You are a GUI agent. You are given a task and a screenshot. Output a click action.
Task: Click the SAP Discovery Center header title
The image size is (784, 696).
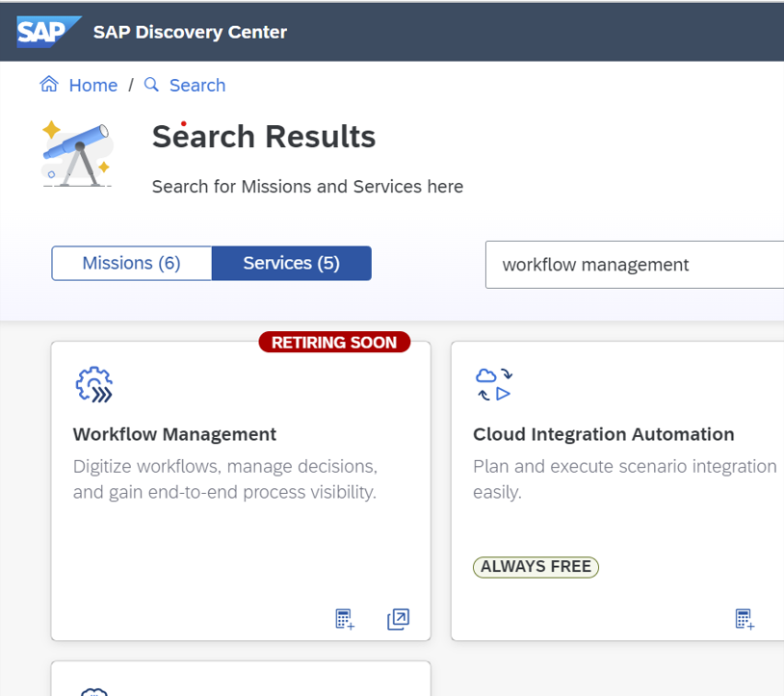tap(190, 32)
